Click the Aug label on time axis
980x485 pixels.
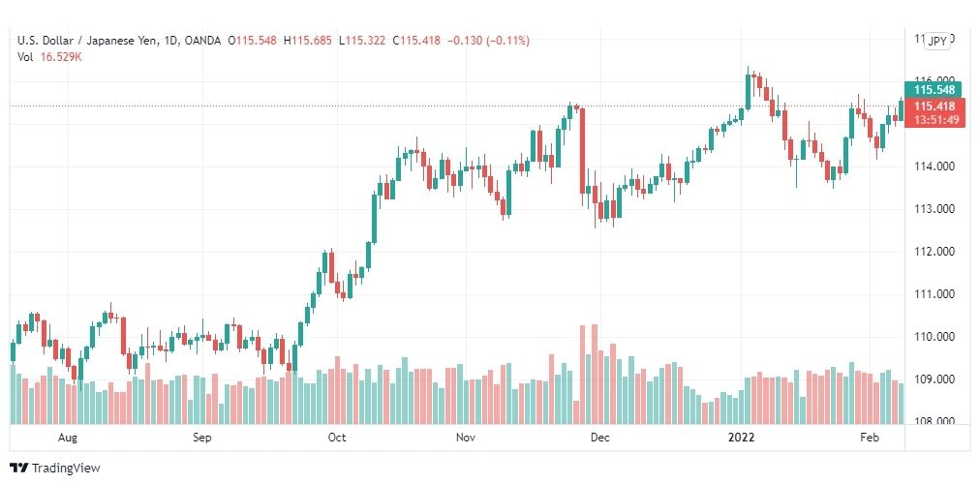point(68,438)
